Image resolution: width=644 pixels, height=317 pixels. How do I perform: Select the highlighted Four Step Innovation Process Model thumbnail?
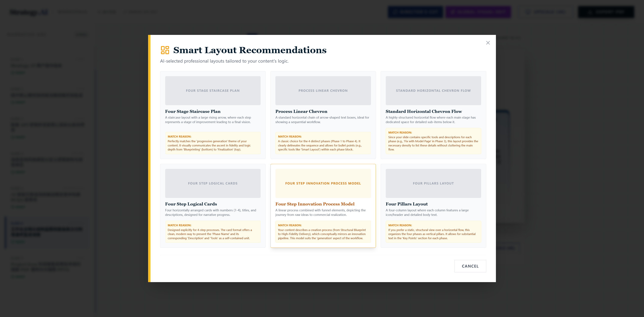tap(323, 183)
